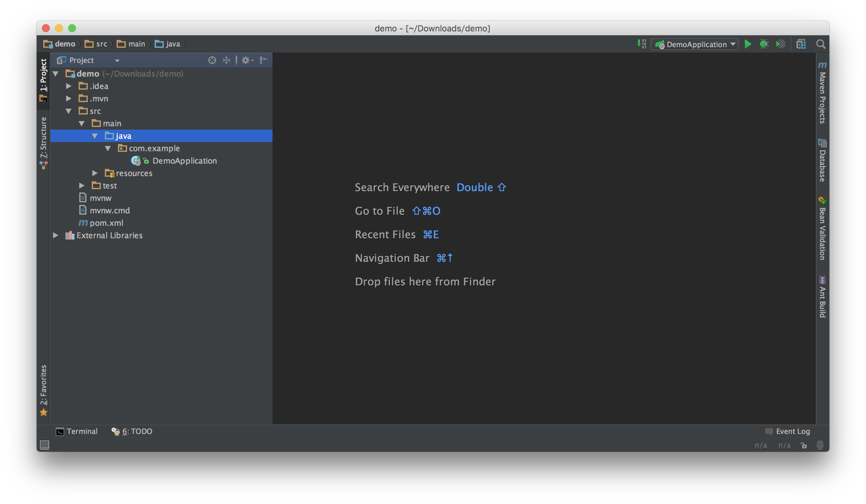Screen dimensions: 866x504
Task: Toggle tool window bars button bottom-left
Action: click(45, 445)
